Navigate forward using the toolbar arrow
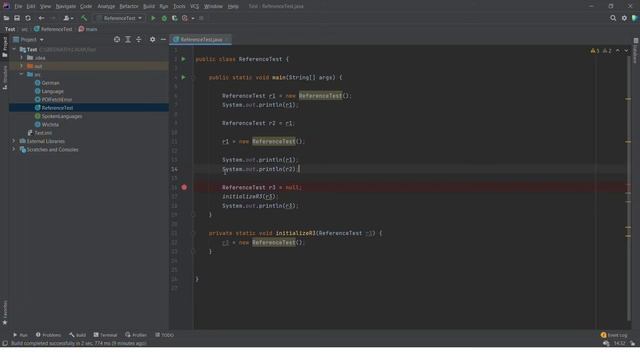 pos(53,18)
